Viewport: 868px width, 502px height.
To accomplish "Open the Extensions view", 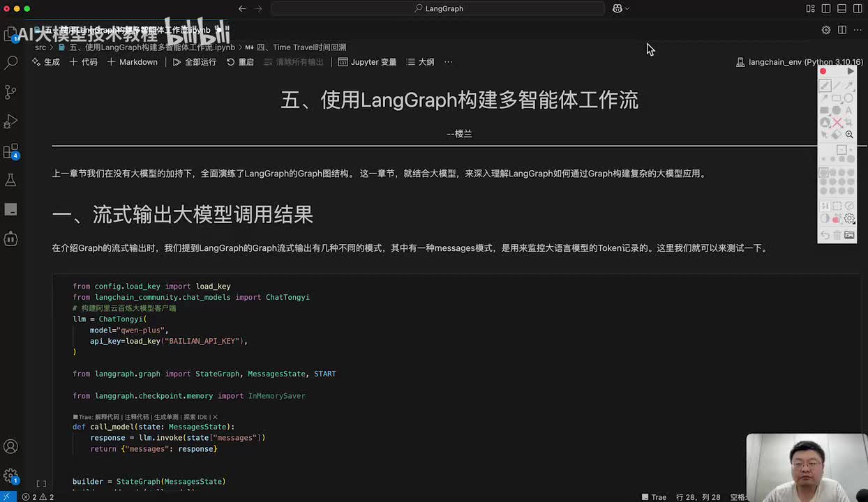I will click(x=11, y=151).
